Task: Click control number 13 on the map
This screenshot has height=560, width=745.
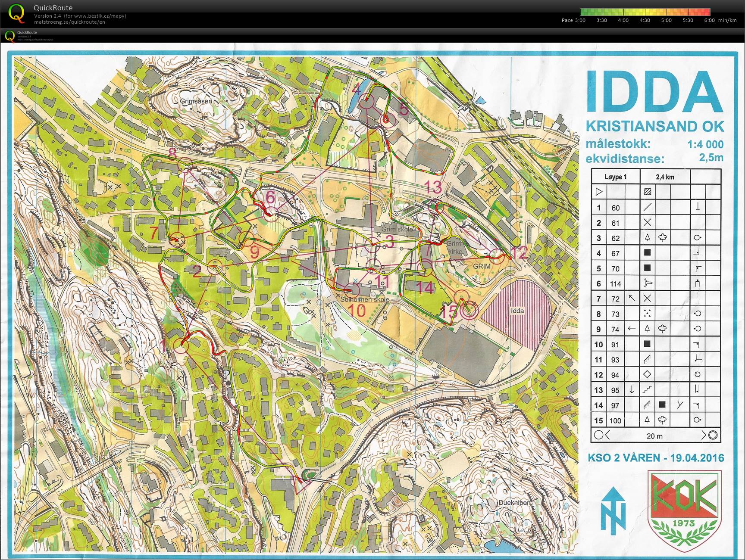Action: click(433, 187)
